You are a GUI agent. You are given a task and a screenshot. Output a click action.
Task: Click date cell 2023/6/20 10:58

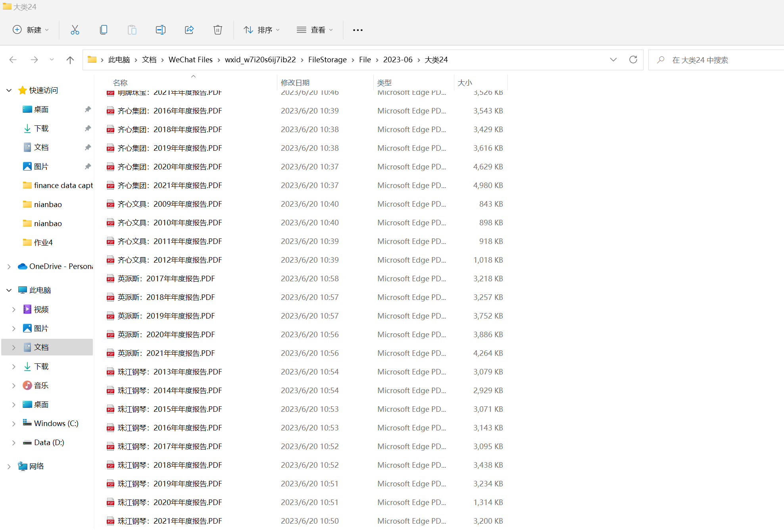[x=310, y=278]
